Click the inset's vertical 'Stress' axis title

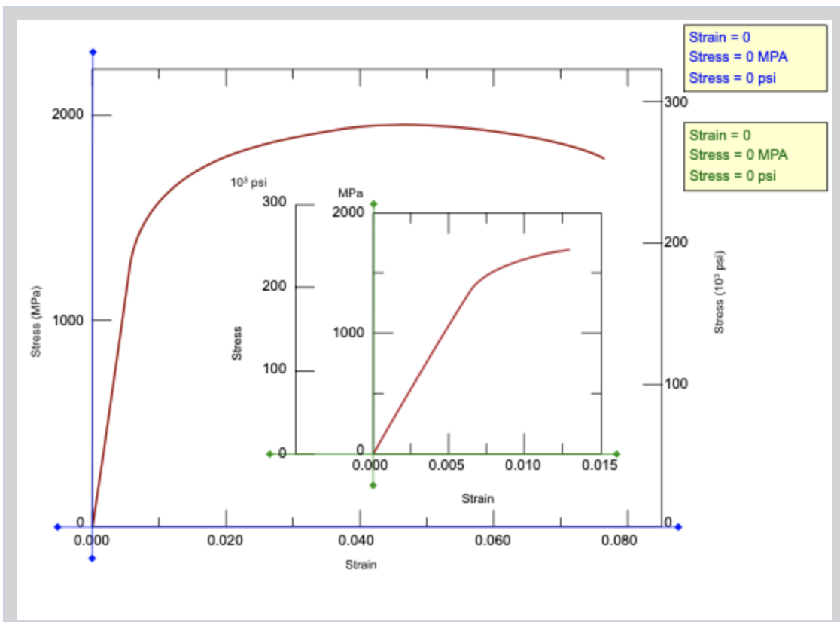point(237,343)
